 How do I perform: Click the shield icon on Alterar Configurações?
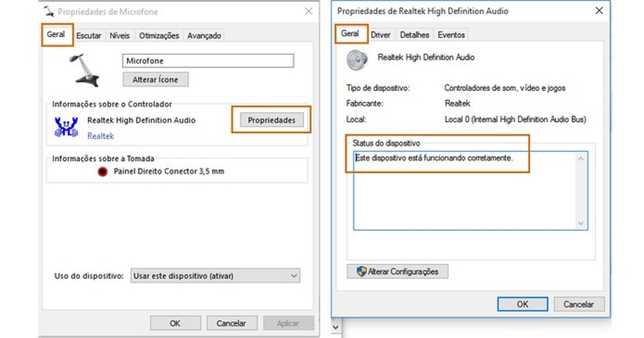361,271
